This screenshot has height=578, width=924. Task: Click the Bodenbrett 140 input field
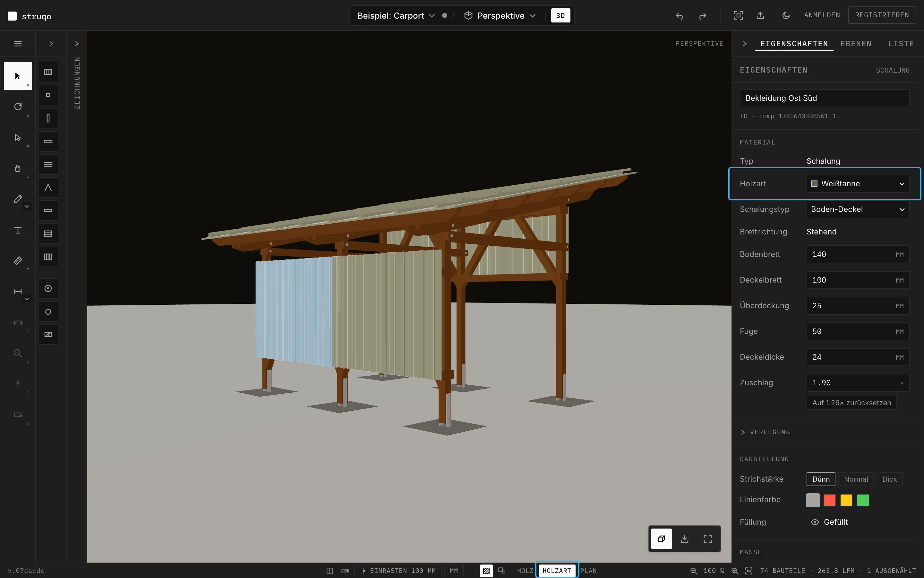click(858, 254)
